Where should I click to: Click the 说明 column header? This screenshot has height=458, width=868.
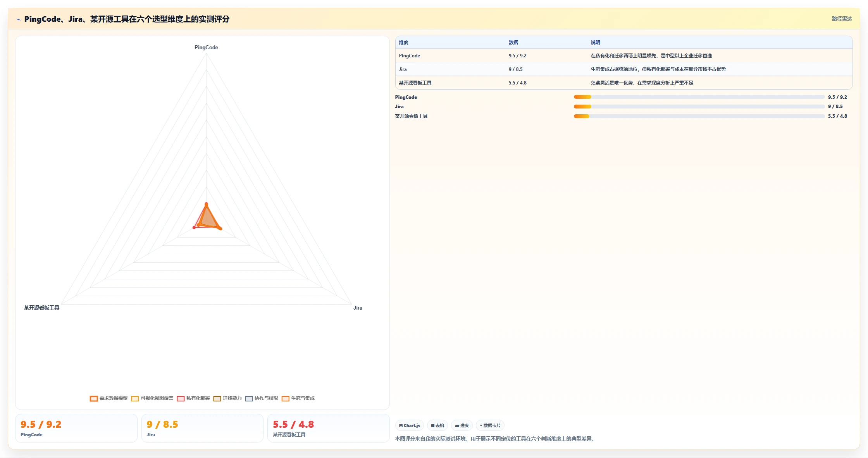coord(596,43)
